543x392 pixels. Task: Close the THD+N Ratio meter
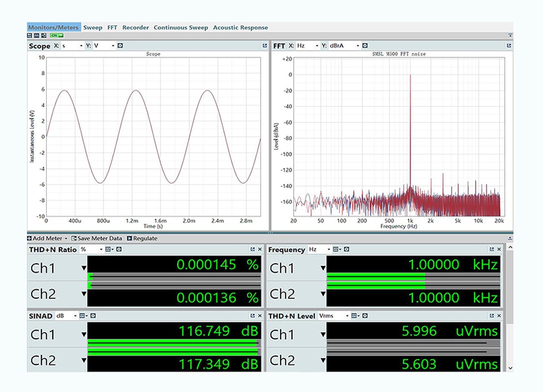click(260, 249)
